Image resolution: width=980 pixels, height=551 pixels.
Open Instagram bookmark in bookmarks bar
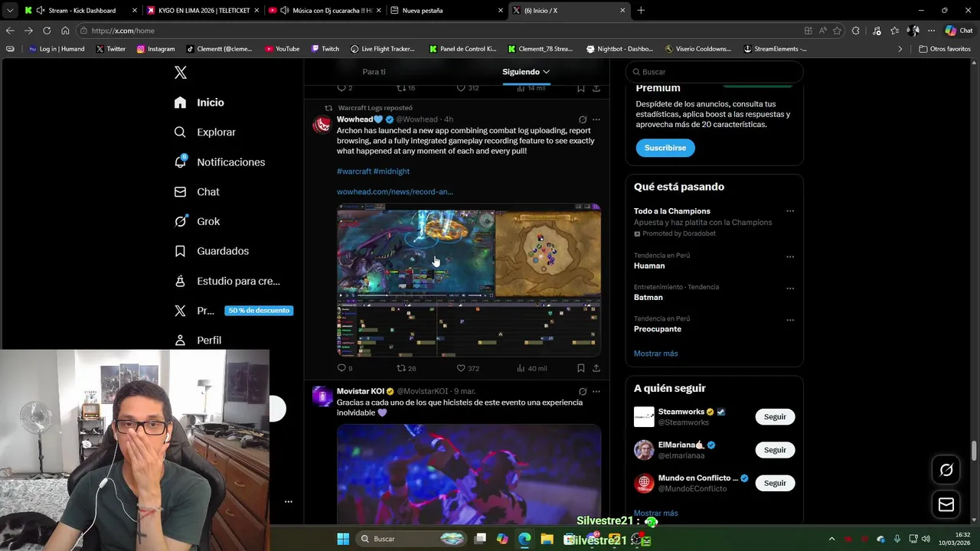click(155, 49)
